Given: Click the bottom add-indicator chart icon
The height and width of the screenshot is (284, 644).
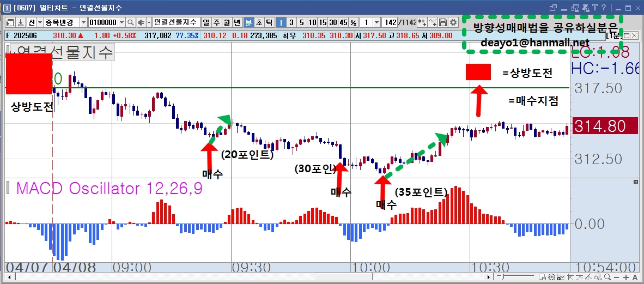Looking at the screenshot, I should (x=560, y=277).
